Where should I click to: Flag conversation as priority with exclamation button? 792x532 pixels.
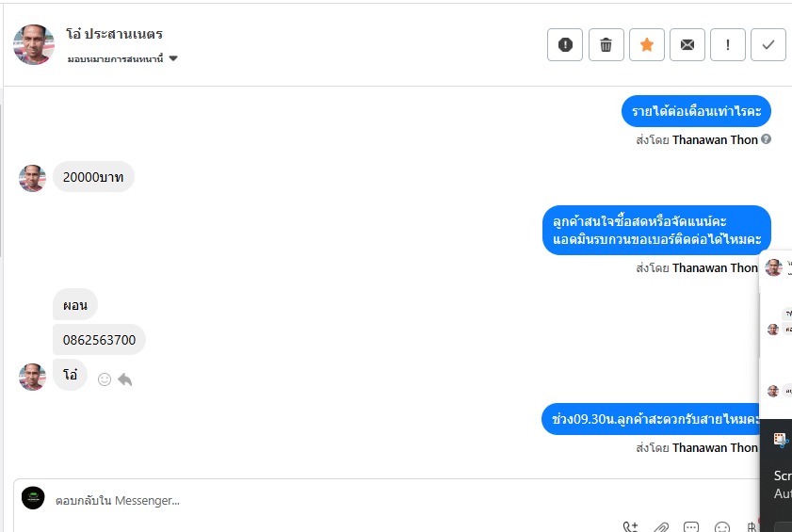pyautogui.click(x=727, y=45)
